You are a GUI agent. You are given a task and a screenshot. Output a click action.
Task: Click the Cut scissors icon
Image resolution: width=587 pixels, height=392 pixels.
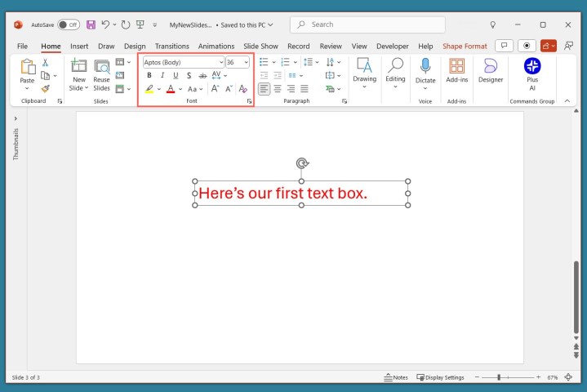coord(46,62)
